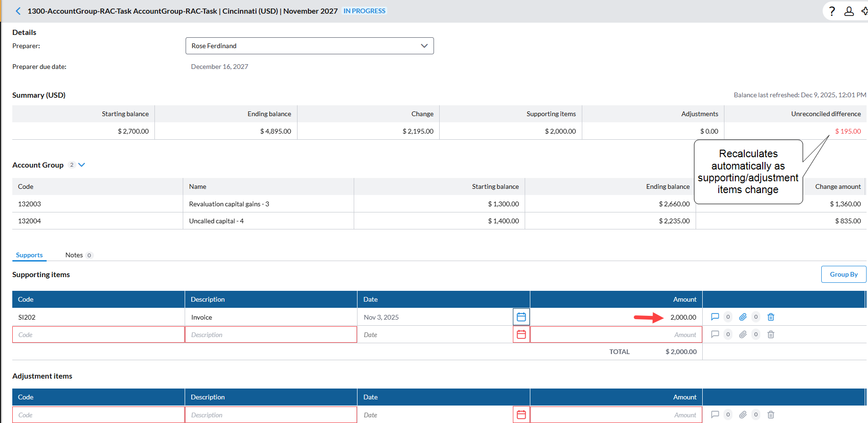Select the Supports tab

pyautogui.click(x=29, y=255)
